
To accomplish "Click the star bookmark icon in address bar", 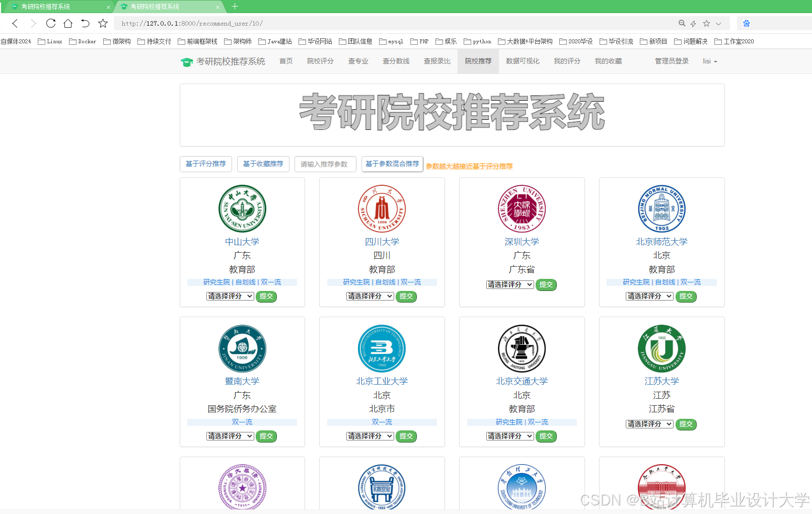I will 706,23.
